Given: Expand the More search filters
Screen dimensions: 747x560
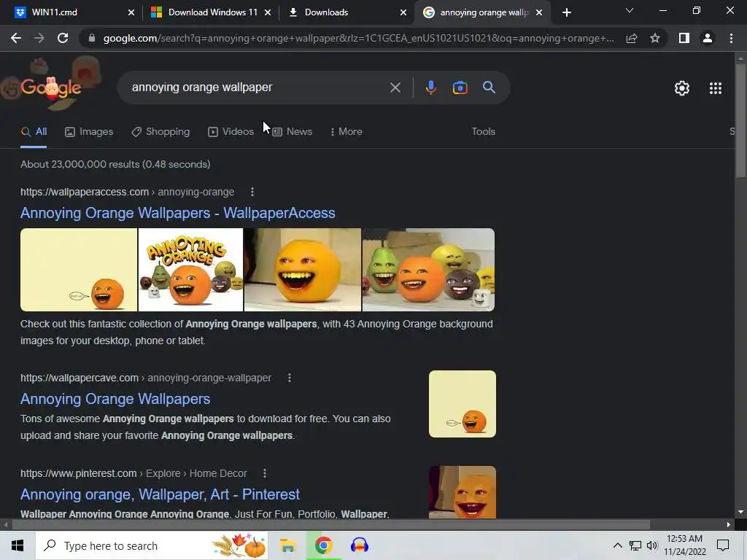Looking at the screenshot, I should [x=347, y=132].
